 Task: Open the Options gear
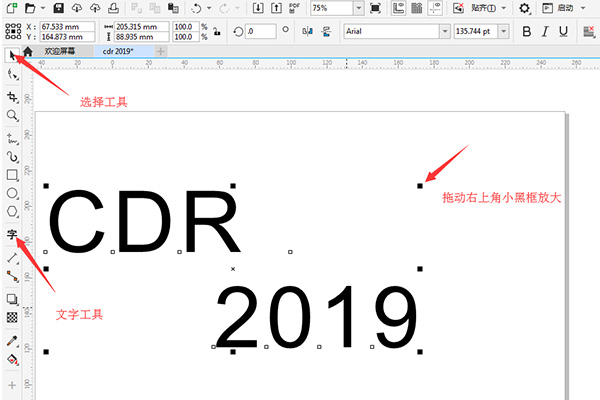pyautogui.click(x=525, y=8)
